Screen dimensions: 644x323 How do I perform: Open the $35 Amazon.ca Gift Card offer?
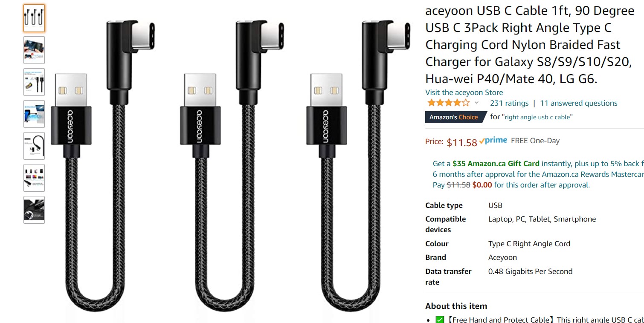[496, 164]
